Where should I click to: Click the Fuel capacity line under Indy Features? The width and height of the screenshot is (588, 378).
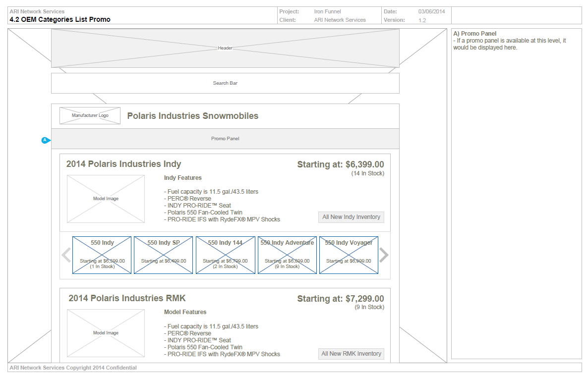click(x=211, y=192)
